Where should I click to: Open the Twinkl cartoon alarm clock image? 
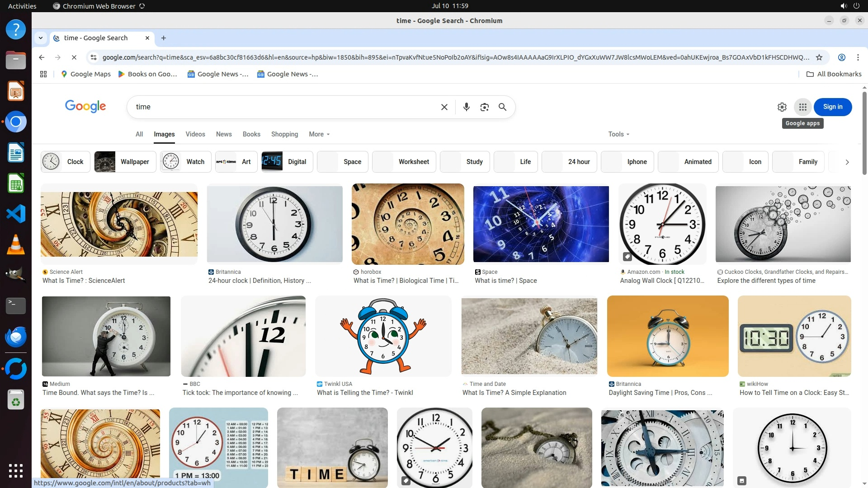383,336
